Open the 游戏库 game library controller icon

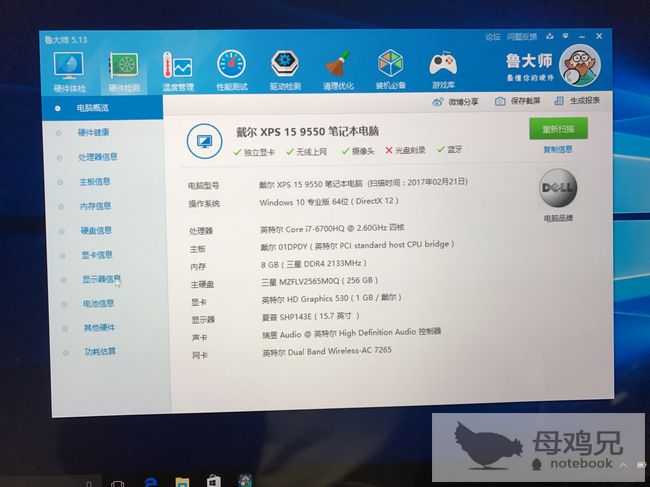[443, 70]
